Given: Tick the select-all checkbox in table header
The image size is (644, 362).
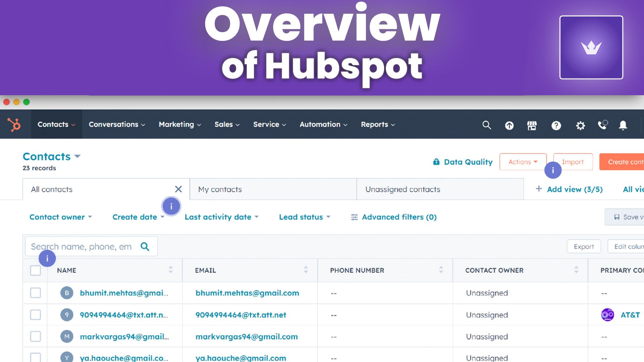Looking at the screenshot, I should [x=35, y=270].
